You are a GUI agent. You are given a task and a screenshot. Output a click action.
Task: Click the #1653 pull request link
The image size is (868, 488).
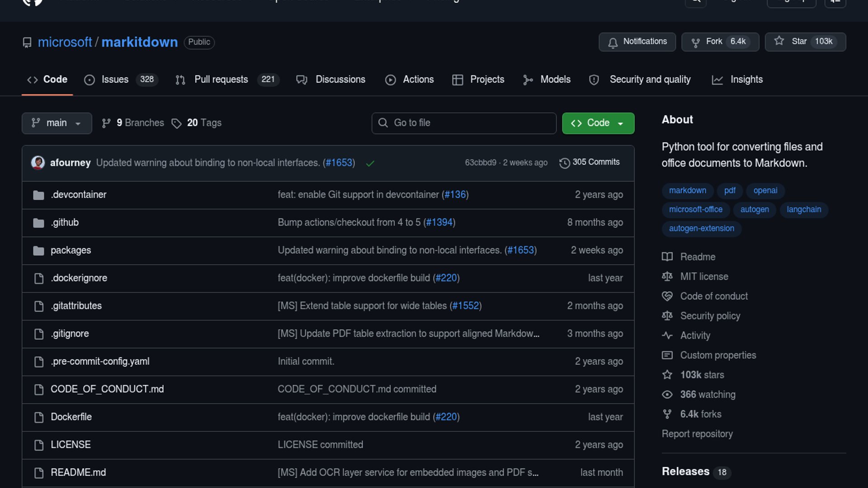[339, 163]
